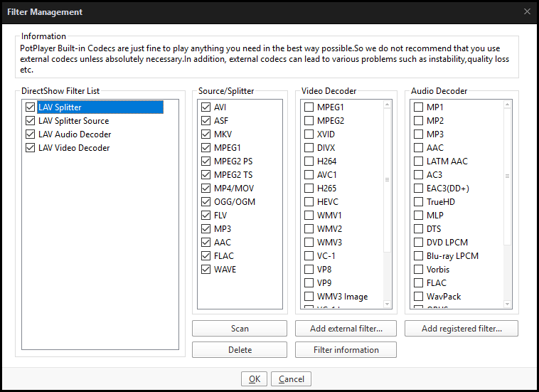539x392 pixels.
Task: Toggle the MKV source splitter checkbox
Action: click(206, 134)
